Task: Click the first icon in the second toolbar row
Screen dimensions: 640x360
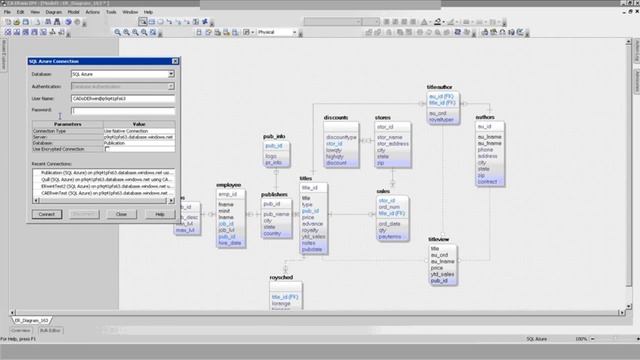Action: pos(8,32)
